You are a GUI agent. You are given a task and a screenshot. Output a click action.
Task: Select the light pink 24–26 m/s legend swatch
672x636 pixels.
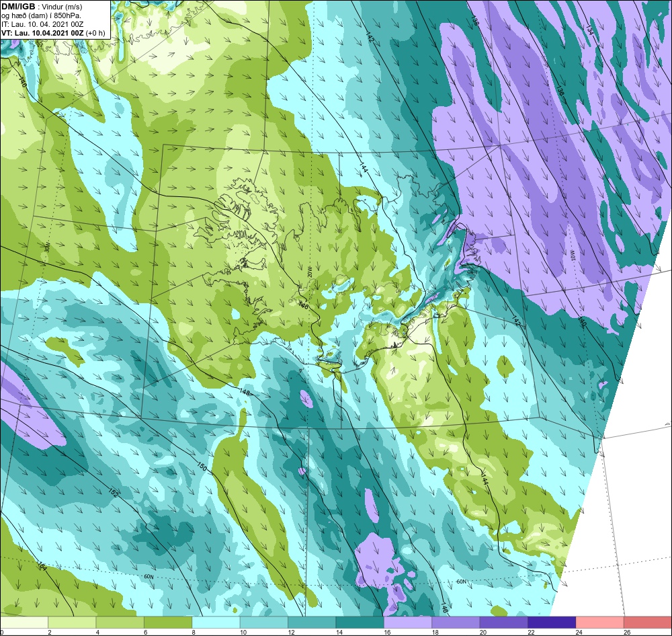(600, 623)
